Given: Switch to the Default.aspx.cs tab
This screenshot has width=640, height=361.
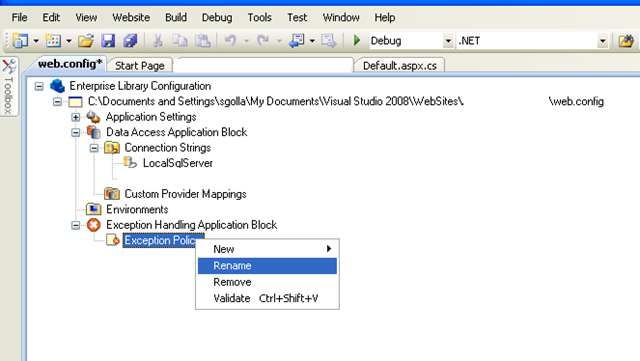Looking at the screenshot, I should click(400, 65).
